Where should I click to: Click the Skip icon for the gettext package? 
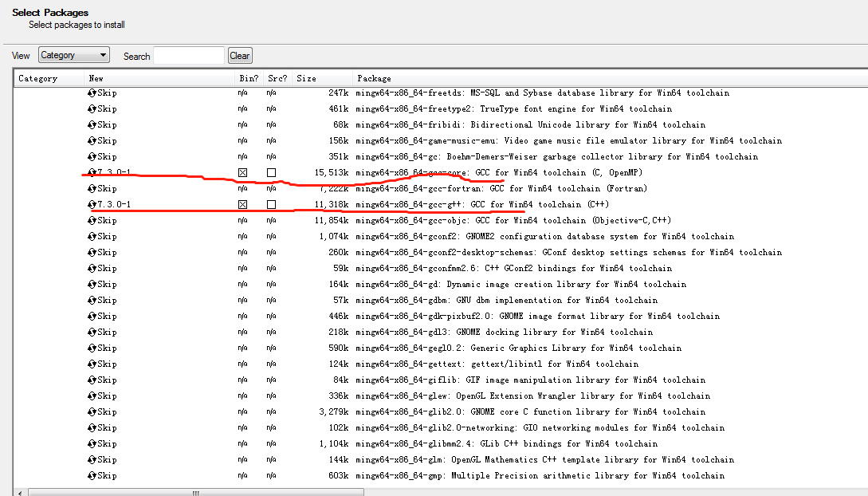pos(91,364)
